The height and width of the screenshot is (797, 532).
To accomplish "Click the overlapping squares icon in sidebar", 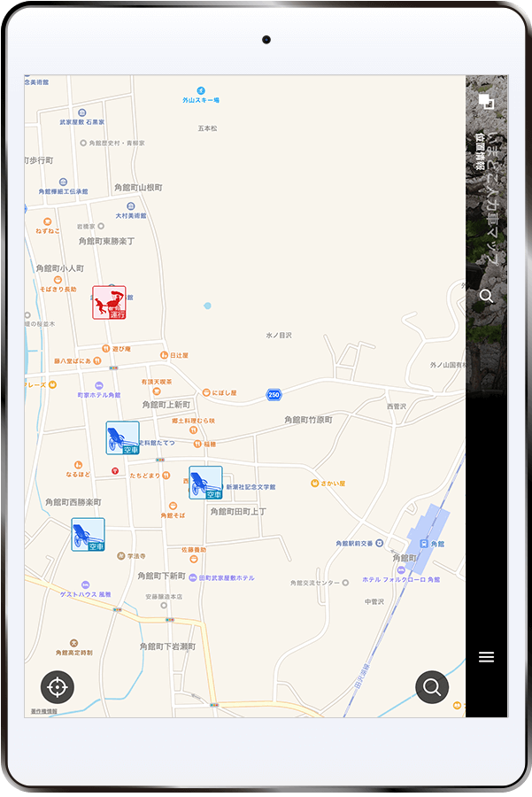I will (x=486, y=102).
